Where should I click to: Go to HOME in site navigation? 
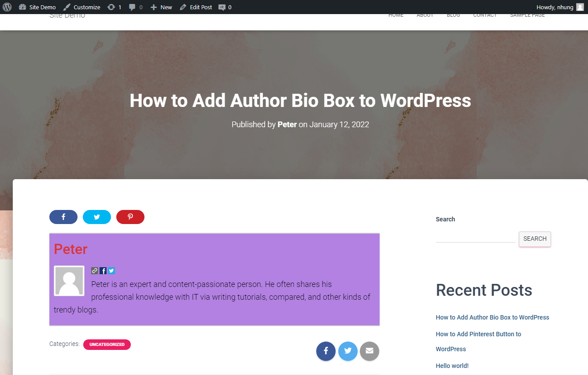click(396, 15)
